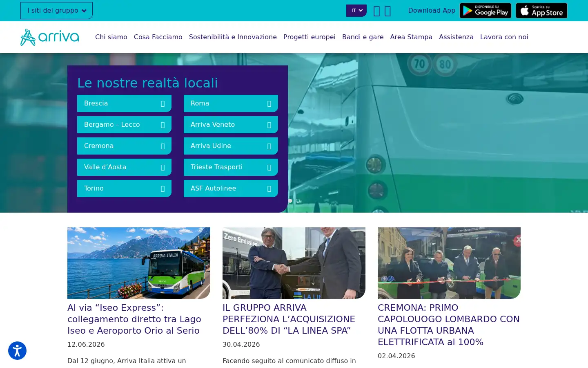Open the Chi siamo menu
This screenshot has height=368, width=588.
pyautogui.click(x=111, y=37)
